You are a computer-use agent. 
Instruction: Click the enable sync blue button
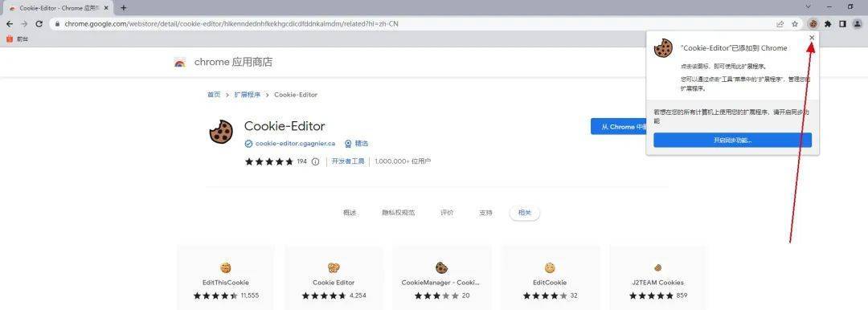point(732,140)
